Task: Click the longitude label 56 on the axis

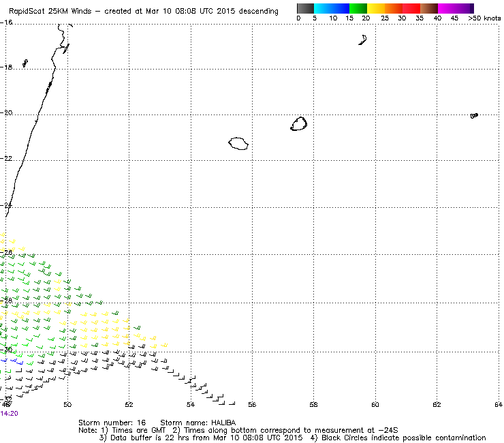Action: point(252,404)
